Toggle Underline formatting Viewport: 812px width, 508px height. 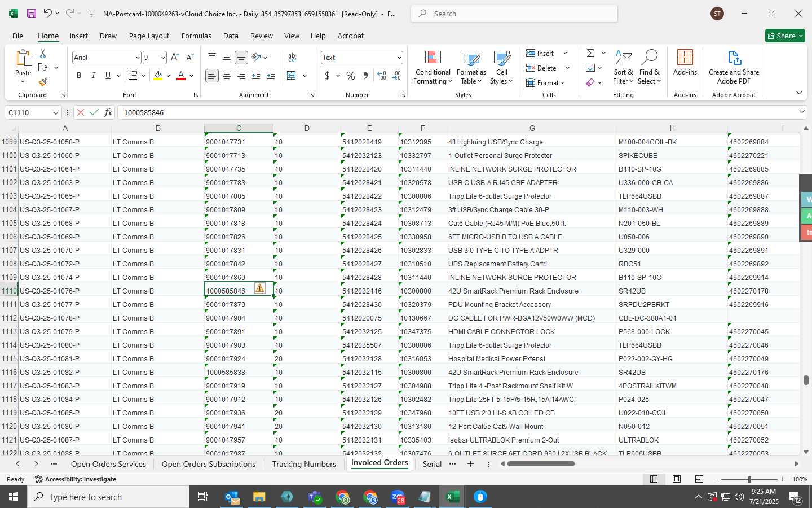[x=108, y=76]
